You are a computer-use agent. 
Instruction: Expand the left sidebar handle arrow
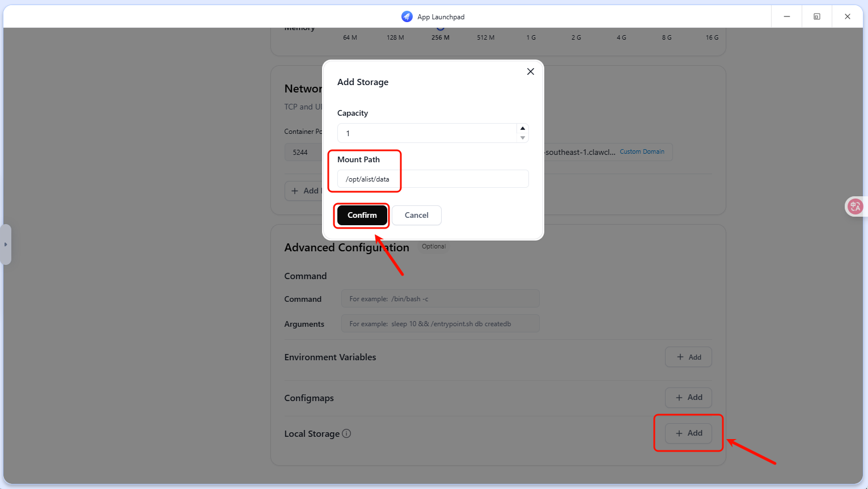(6, 244)
